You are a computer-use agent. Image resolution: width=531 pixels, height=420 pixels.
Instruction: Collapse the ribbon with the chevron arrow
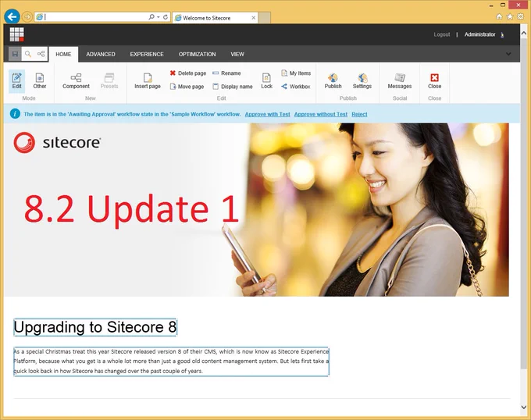point(508,54)
